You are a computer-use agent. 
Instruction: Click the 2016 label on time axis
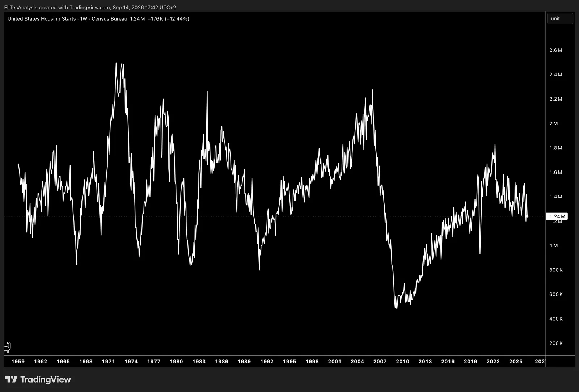click(448, 361)
